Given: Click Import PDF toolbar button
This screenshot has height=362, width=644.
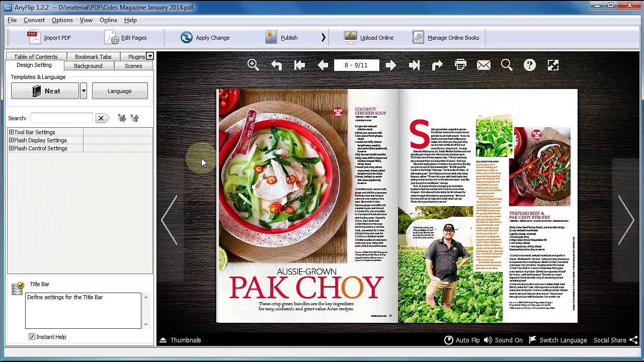Looking at the screenshot, I should (49, 38).
